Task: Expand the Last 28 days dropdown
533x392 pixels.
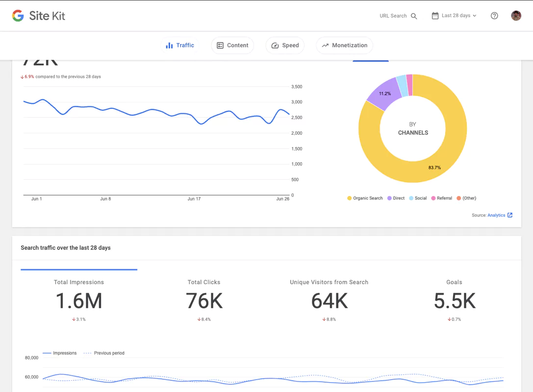Action: 454,15
